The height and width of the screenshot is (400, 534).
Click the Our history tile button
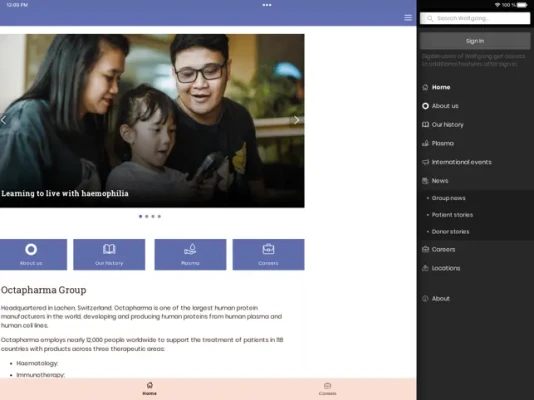point(109,255)
